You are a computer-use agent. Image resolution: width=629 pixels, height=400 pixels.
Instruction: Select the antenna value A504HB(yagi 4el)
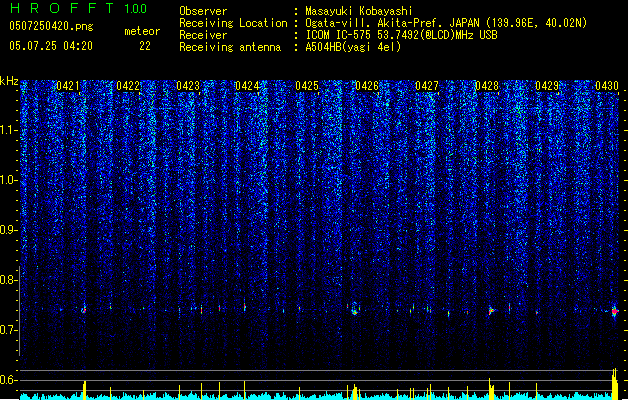pos(353,47)
